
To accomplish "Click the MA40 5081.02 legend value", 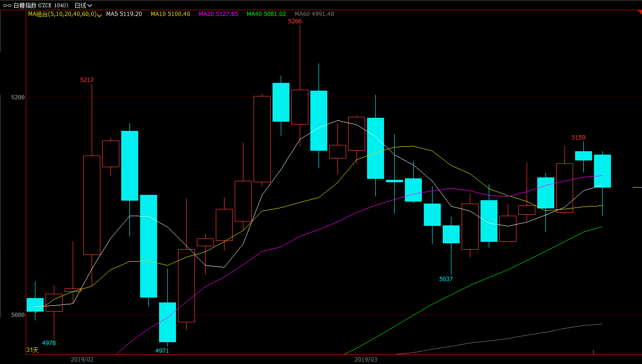I will coord(266,14).
